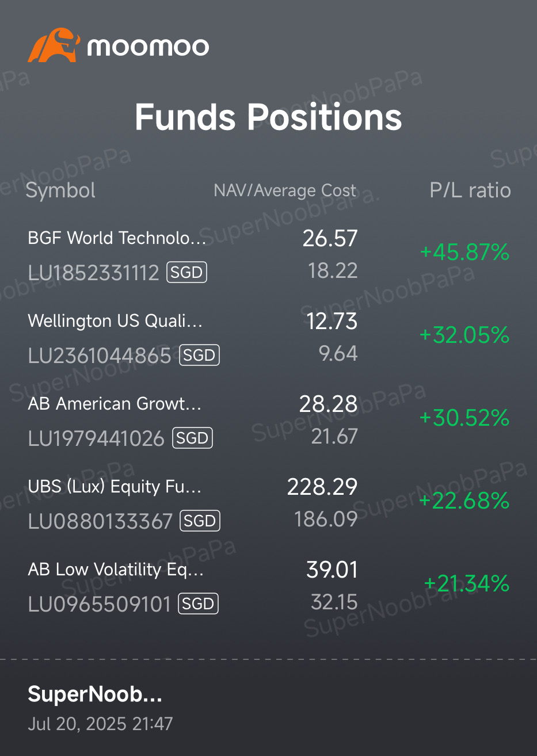Select the AB Low Volatility Equity fund
537x756 pixels.
pyautogui.click(x=116, y=570)
